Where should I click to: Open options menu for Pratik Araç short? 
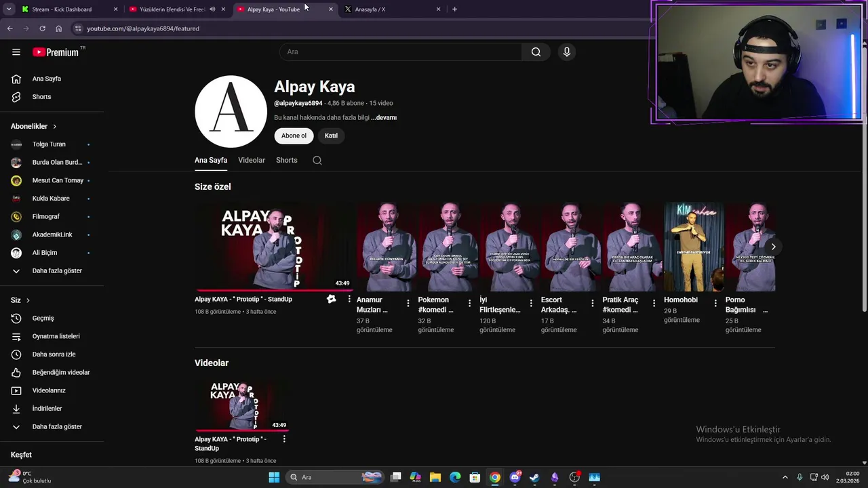click(x=654, y=303)
